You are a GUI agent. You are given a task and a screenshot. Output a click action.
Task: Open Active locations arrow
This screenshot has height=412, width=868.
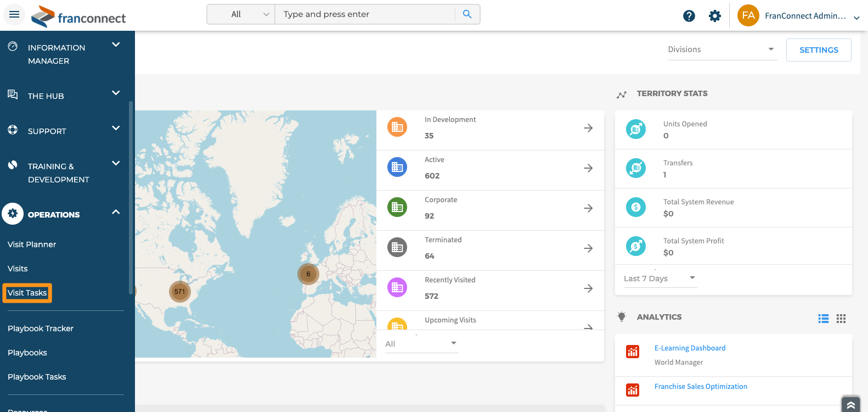(x=588, y=168)
